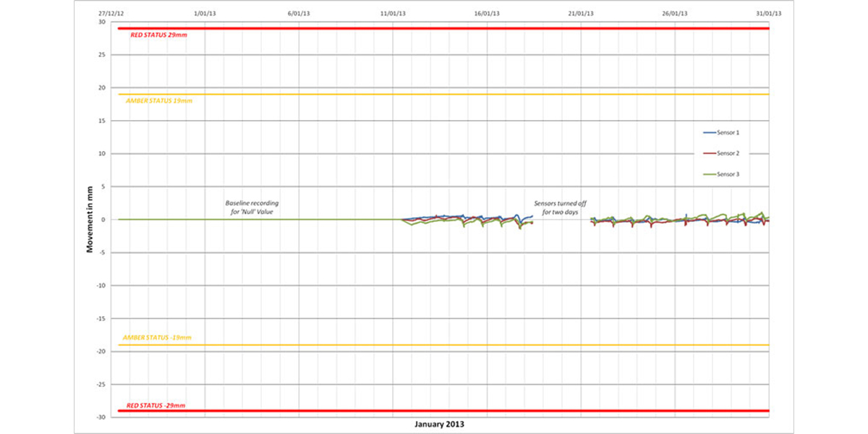Click the 21/01/13 date label

click(581, 13)
